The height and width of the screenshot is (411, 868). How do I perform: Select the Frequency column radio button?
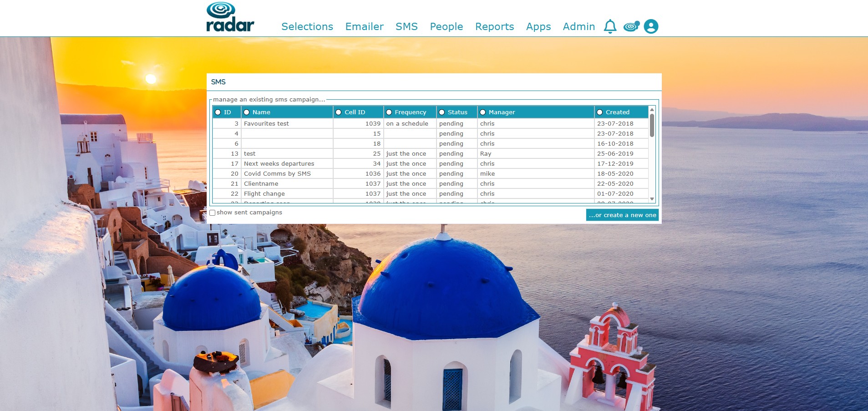pos(389,112)
